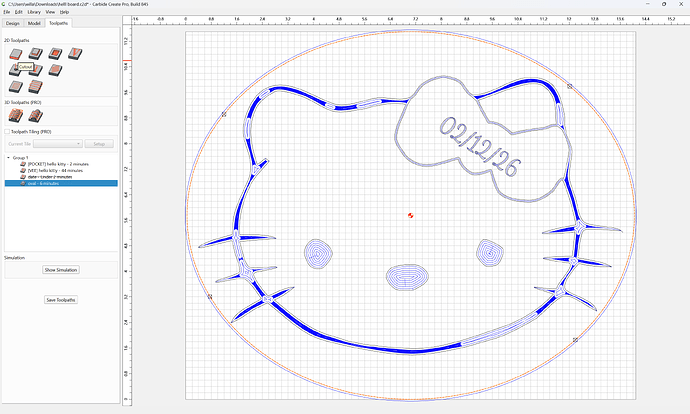This screenshot has height=414, width=690.
Task: Select the Pocket toolpath icon with recessed grey center
Action: click(x=36, y=54)
